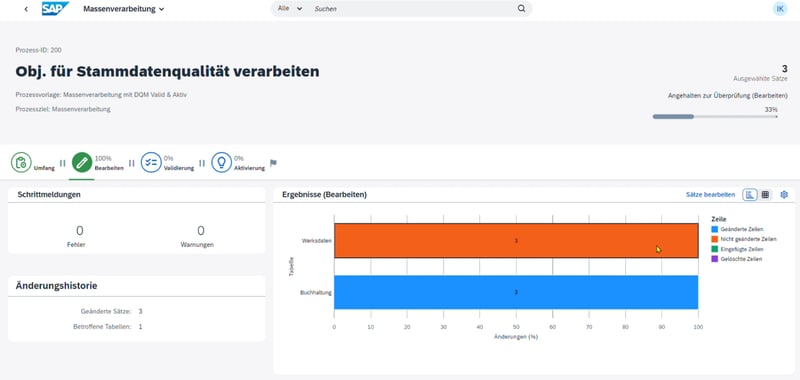Click the Prozess-ID: 200 text

pyautogui.click(x=39, y=50)
